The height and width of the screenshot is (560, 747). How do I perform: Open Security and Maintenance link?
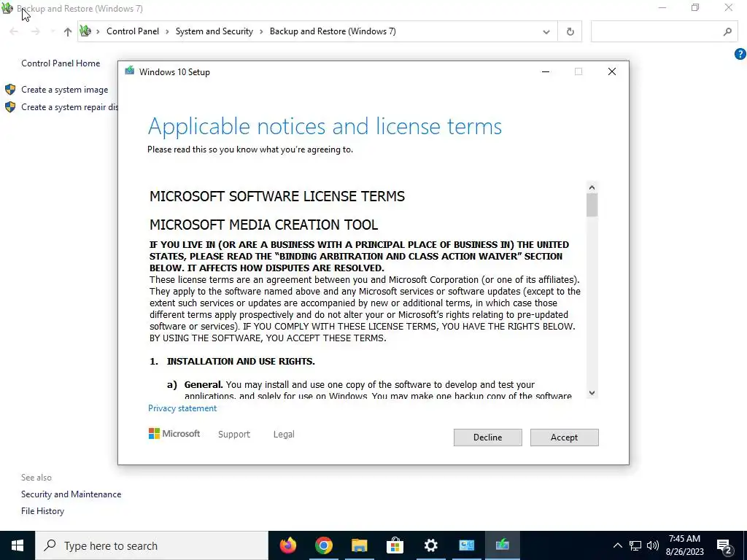[71, 494]
